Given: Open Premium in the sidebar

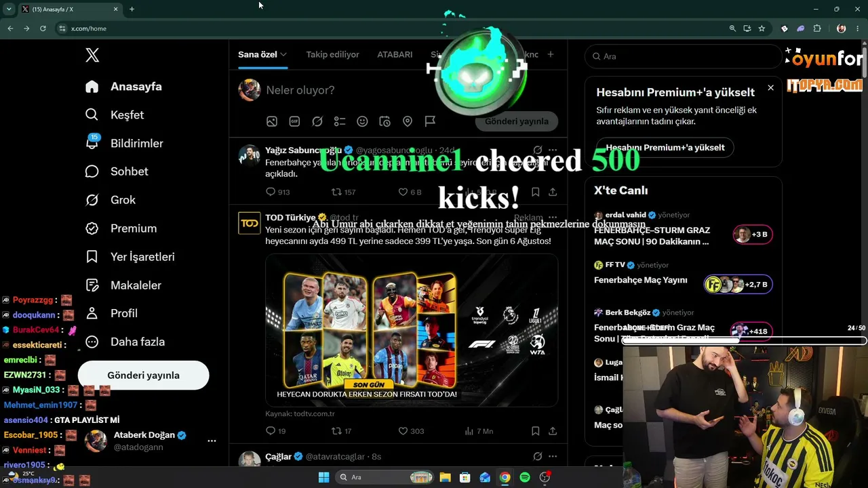Looking at the screenshot, I should click(x=121, y=228).
